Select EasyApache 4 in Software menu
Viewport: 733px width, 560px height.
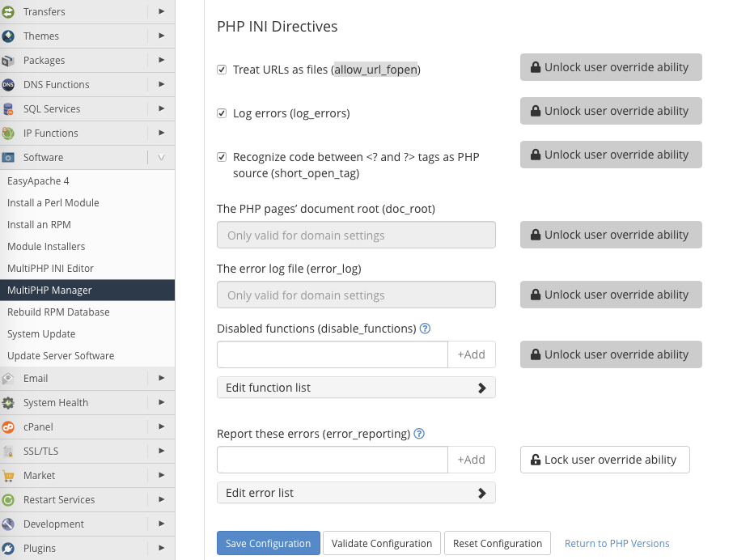coord(38,181)
